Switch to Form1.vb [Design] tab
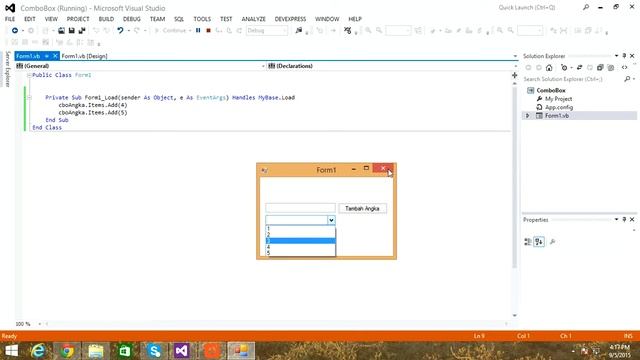640x360 pixels. pos(84,56)
